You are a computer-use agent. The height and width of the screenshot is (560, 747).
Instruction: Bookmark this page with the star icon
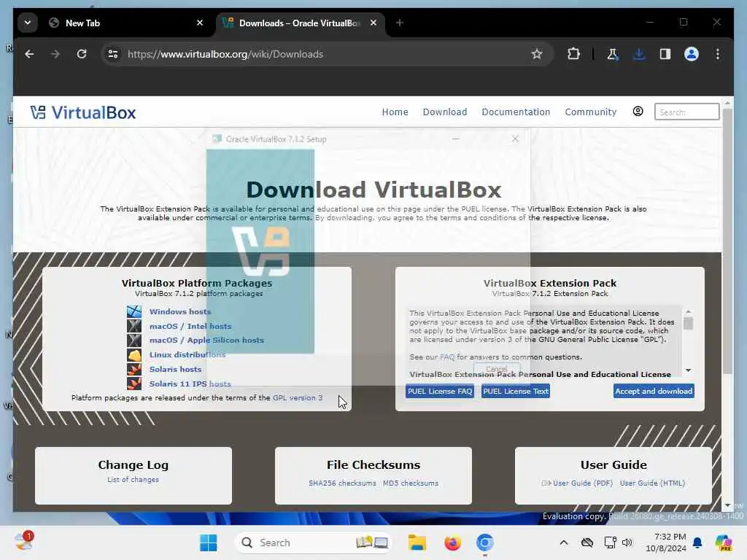537,54
